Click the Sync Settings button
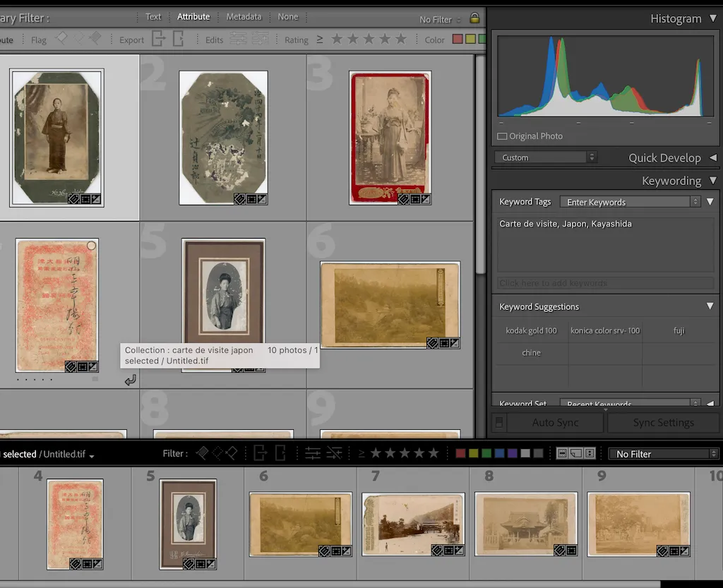This screenshot has height=588, width=723. pyautogui.click(x=663, y=423)
